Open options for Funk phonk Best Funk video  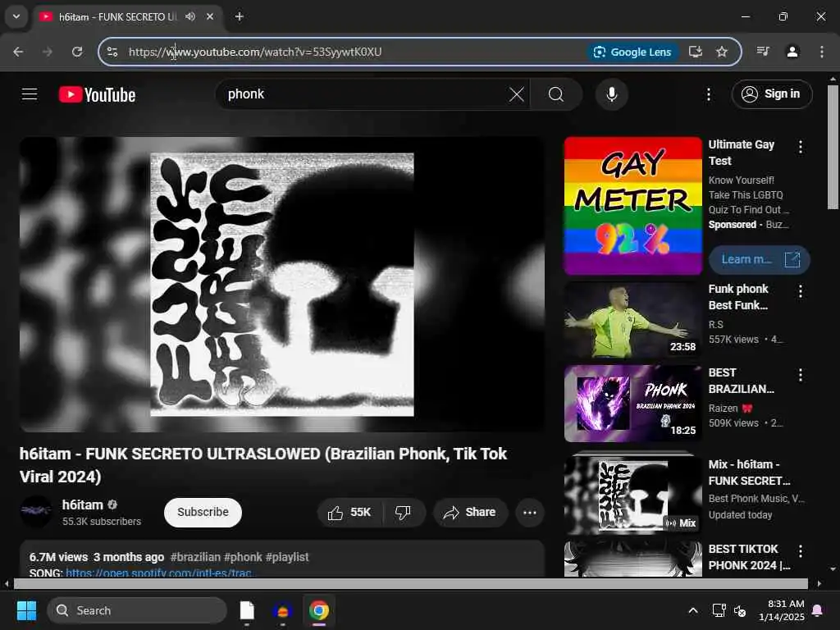[801, 291]
